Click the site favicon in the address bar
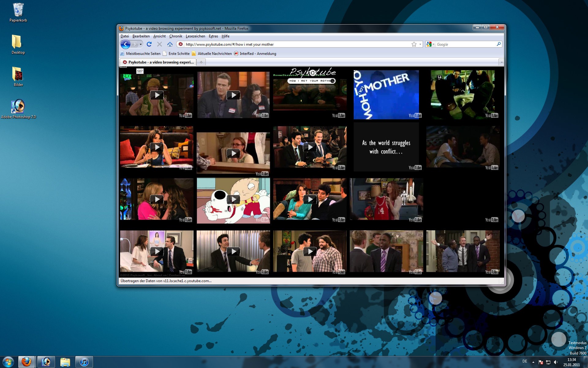 pyautogui.click(x=181, y=44)
